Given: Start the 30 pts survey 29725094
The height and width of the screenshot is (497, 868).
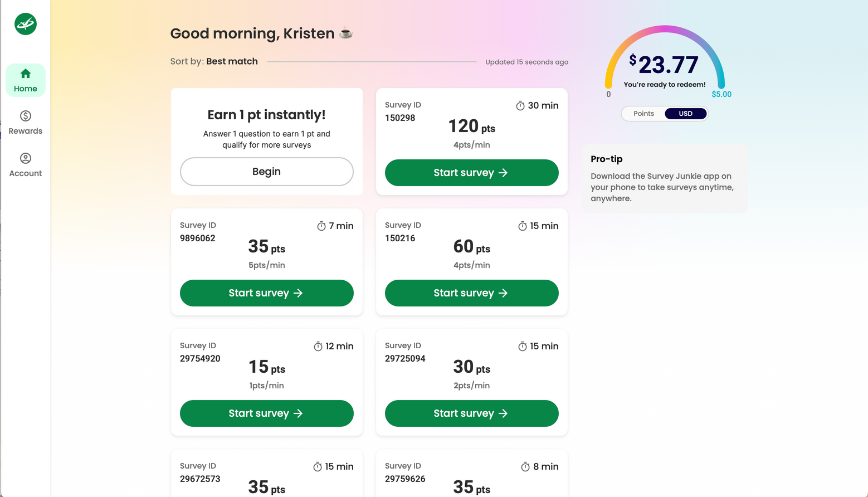Looking at the screenshot, I should click(x=471, y=413).
